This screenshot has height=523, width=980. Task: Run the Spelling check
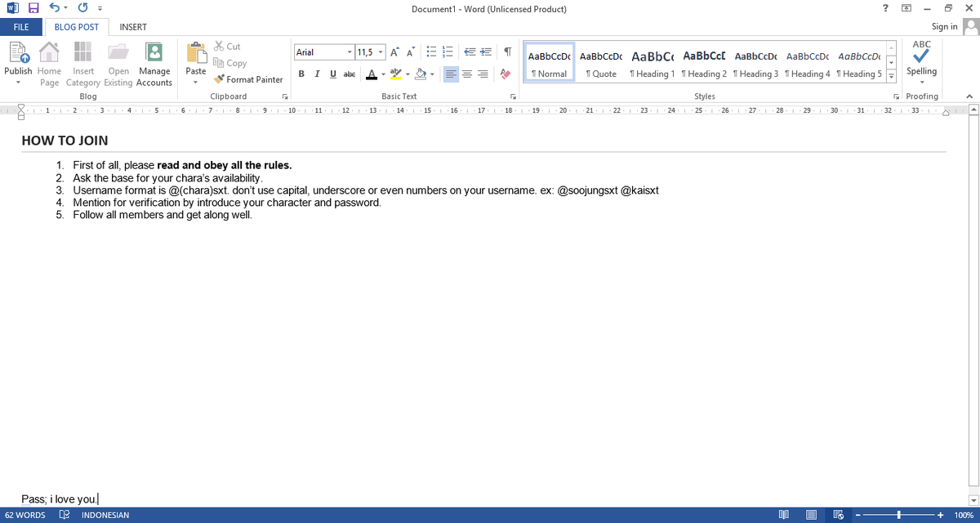[x=921, y=58]
